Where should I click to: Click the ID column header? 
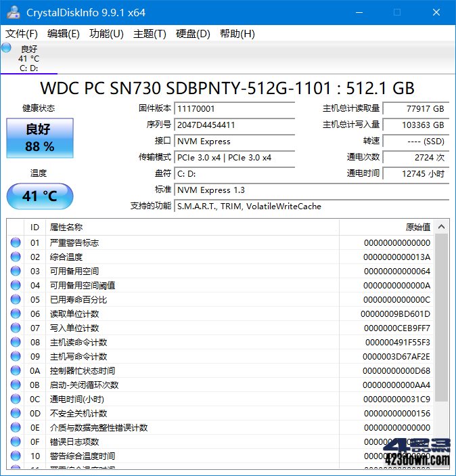pyautogui.click(x=35, y=227)
